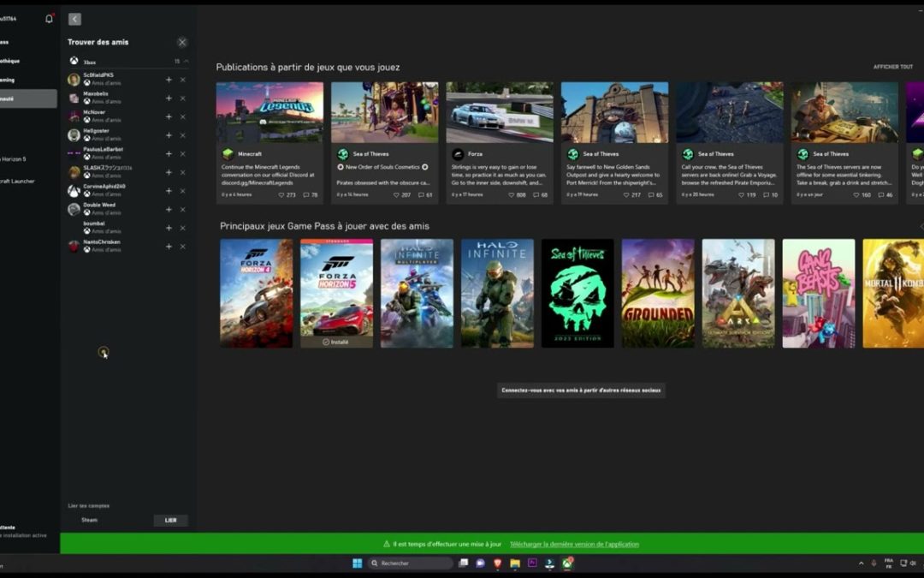Add boumbal as a friend
Image resolution: width=924 pixels, height=578 pixels.
coord(169,228)
